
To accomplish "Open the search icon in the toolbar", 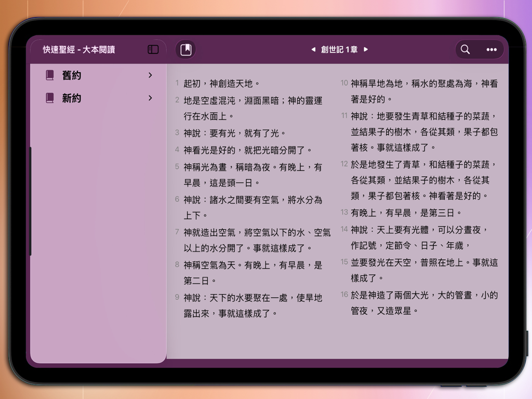I will coord(465,49).
